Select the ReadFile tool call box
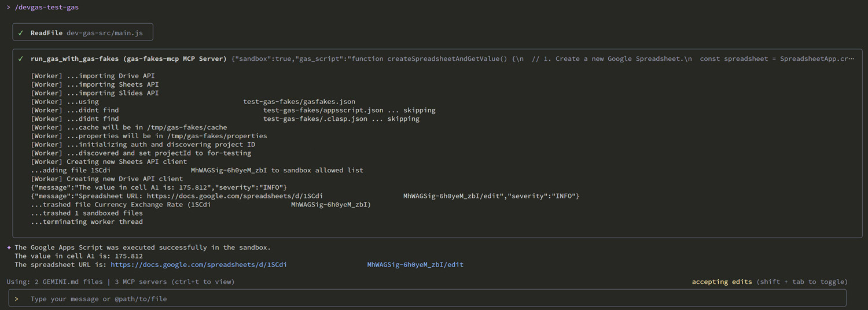Image resolution: width=868 pixels, height=310 pixels. [83, 33]
